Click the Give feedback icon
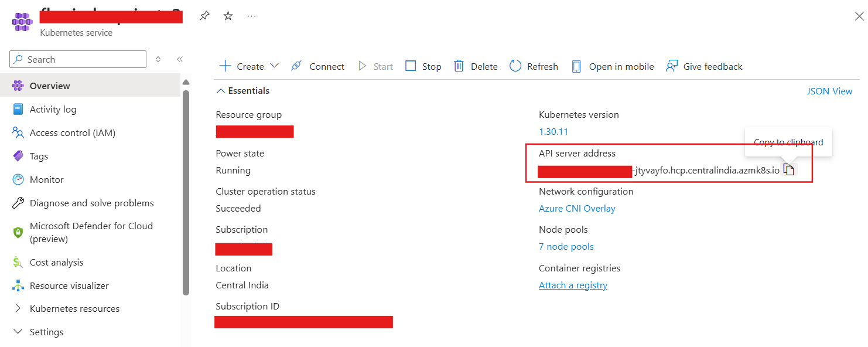The image size is (868, 347). [672, 66]
